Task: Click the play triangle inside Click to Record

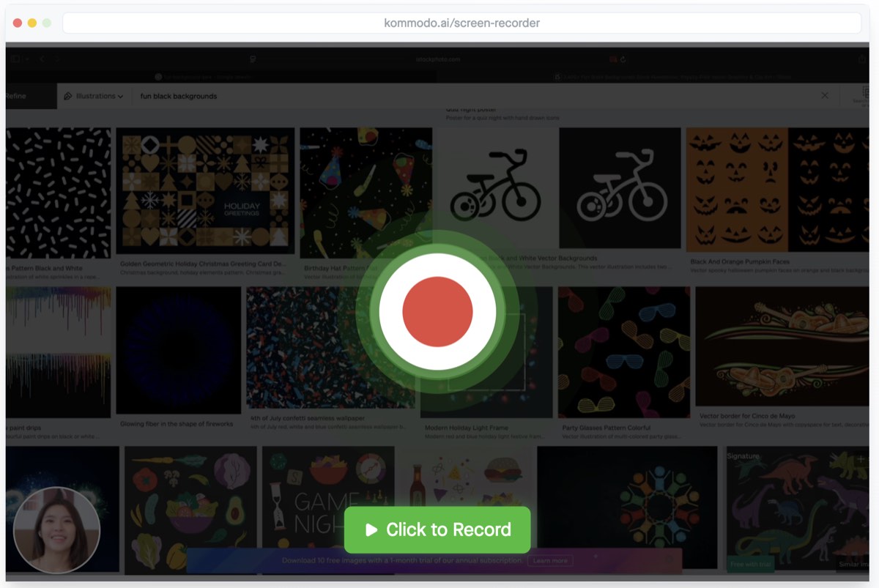Action: [x=373, y=529]
